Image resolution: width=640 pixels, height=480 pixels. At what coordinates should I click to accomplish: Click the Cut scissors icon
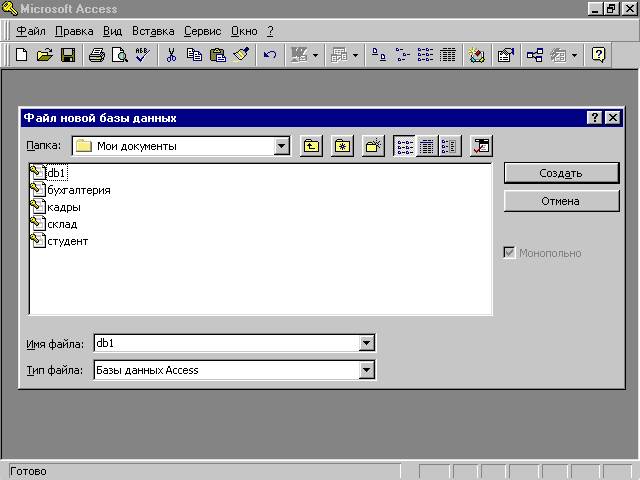[x=171, y=55]
